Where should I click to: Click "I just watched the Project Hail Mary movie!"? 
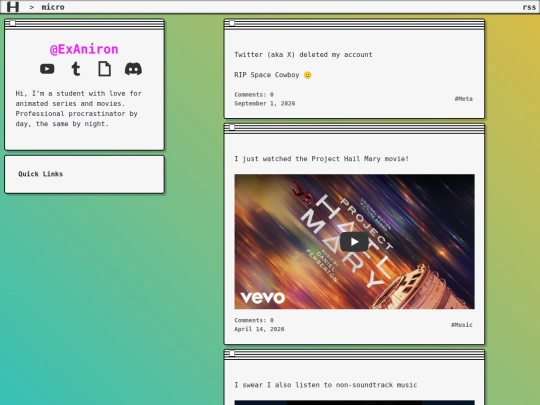click(322, 159)
